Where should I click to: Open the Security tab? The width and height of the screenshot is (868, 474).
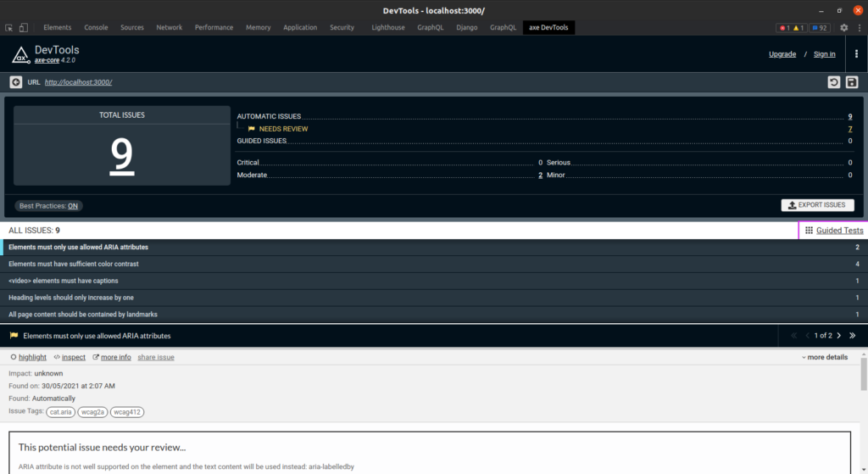pos(342,28)
